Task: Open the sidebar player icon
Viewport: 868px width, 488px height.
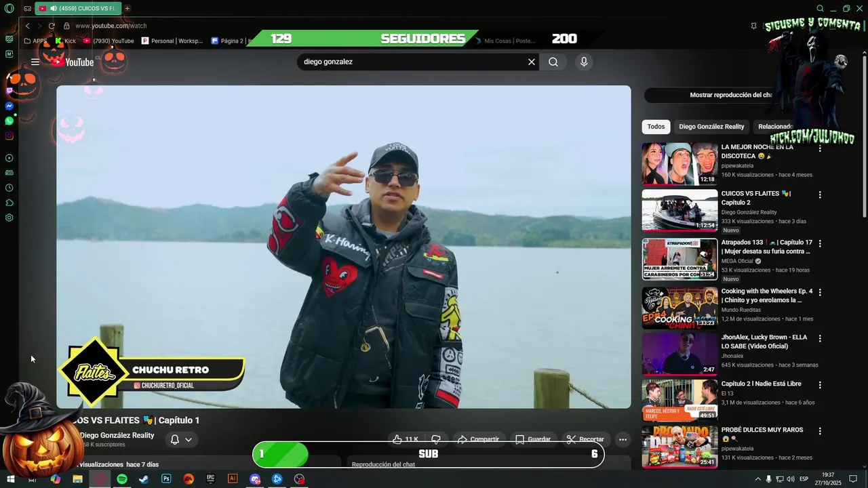Action: coord(9,158)
